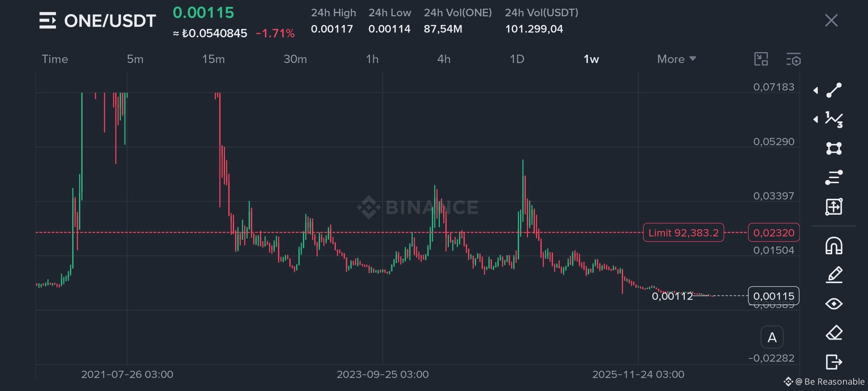The image size is (868, 391).
Task: Toggle the magnet snap mode
Action: [x=834, y=246]
